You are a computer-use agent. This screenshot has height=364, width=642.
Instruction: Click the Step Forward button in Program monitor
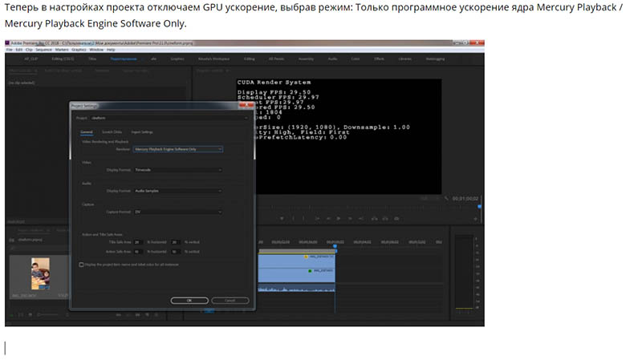click(350, 218)
